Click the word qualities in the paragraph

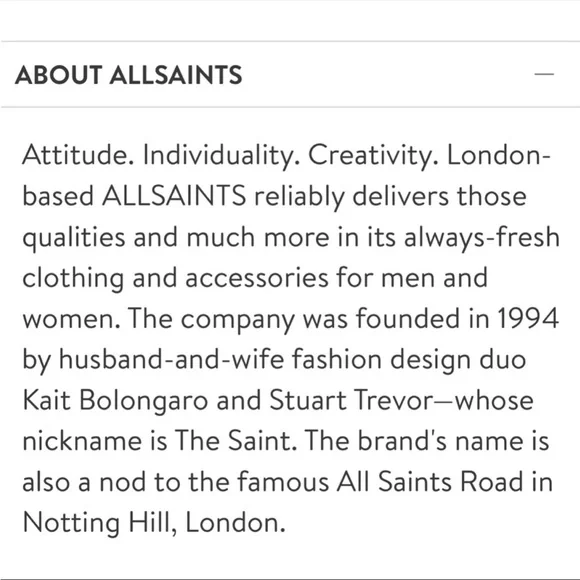coord(74,237)
